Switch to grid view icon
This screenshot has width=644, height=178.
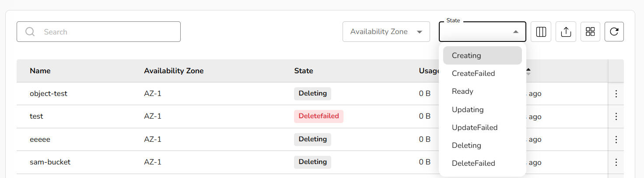590,32
